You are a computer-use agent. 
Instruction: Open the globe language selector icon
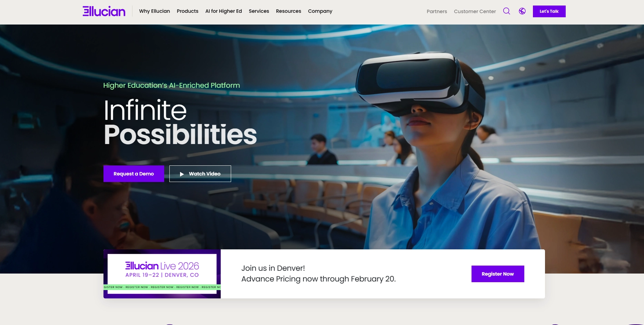pos(522,11)
